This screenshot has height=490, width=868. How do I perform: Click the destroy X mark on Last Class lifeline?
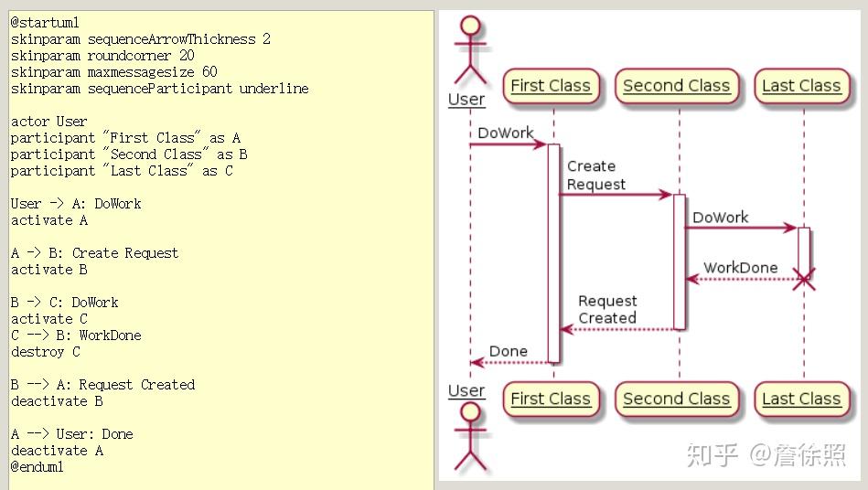804,279
